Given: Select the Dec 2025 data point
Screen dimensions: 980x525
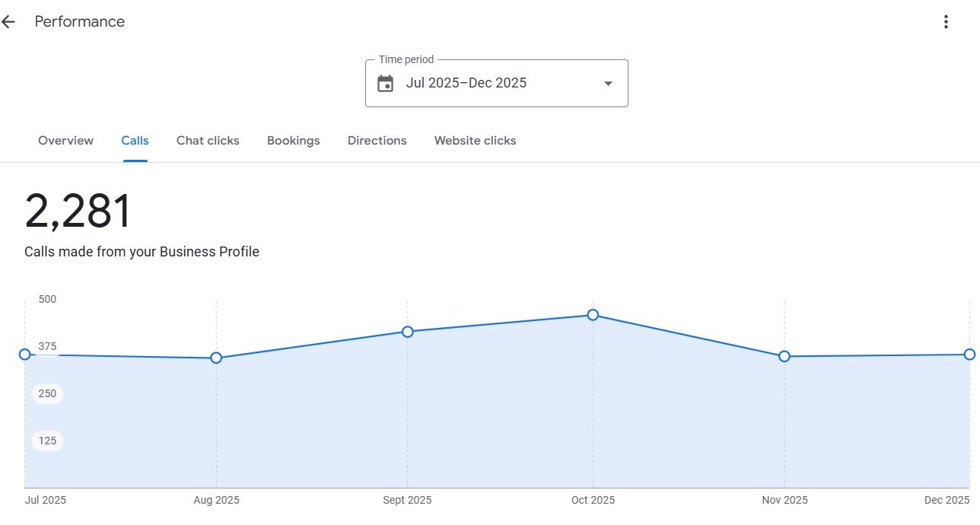Looking at the screenshot, I should 969,355.
